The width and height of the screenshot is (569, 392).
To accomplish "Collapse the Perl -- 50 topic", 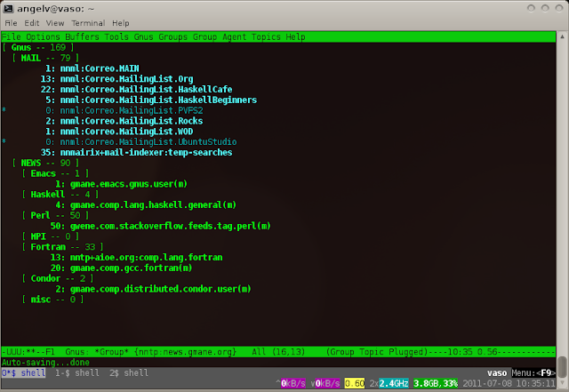I will pos(55,216).
